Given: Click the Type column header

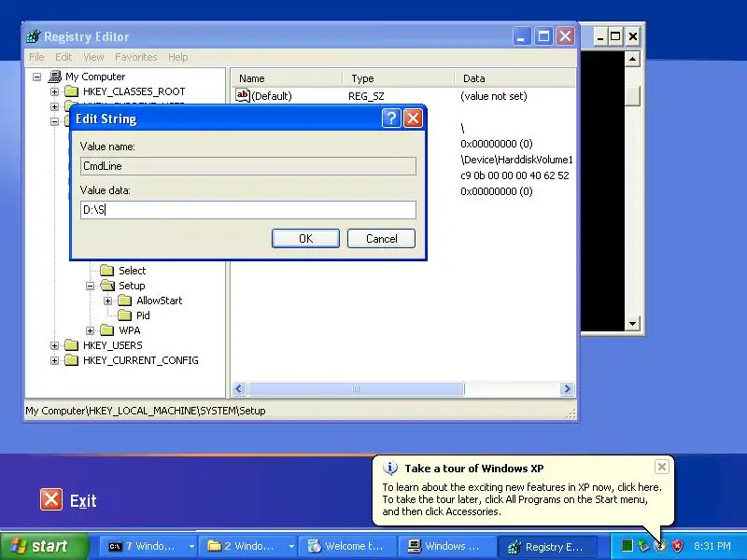Looking at the screenshot, I should 398,78.
